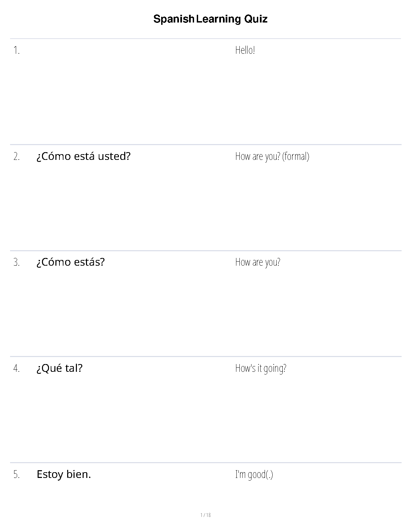Select the question 3 "How are you?" translation

tap(258, 262)
